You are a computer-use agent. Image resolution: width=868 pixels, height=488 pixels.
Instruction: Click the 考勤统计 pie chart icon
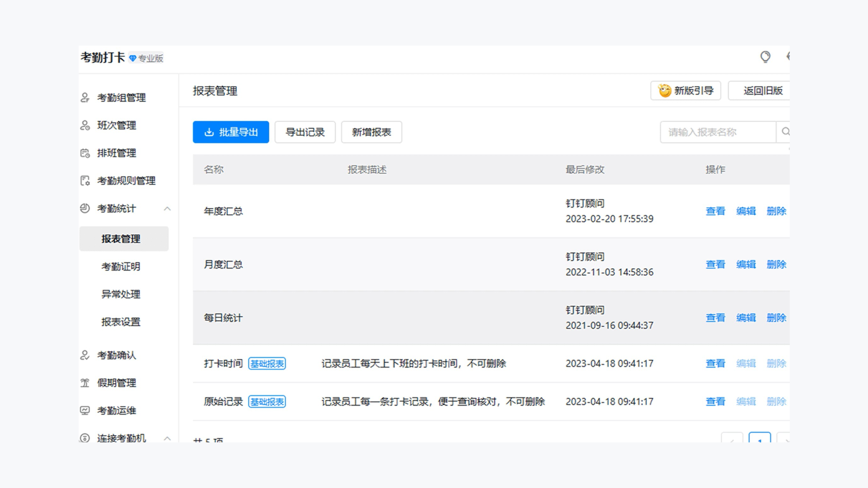[85, 208]
